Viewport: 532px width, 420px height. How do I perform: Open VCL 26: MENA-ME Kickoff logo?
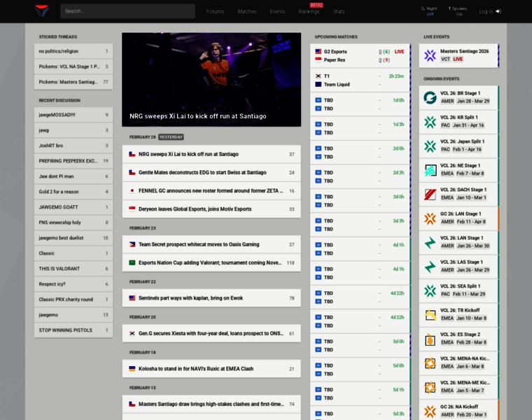(x=430, y=387)
